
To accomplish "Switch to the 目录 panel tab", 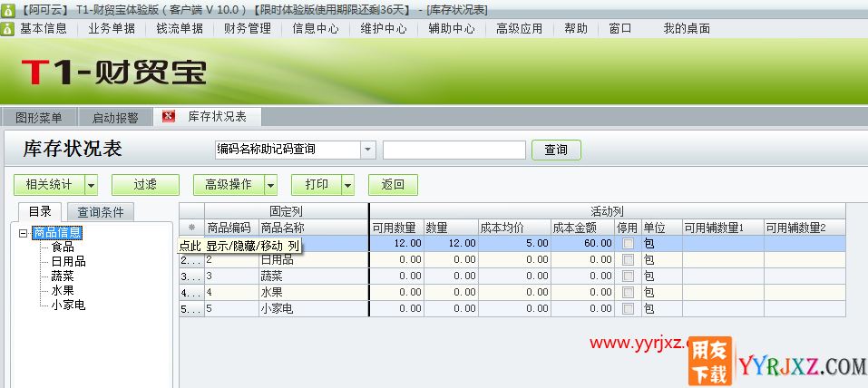I will click(40, 211).
